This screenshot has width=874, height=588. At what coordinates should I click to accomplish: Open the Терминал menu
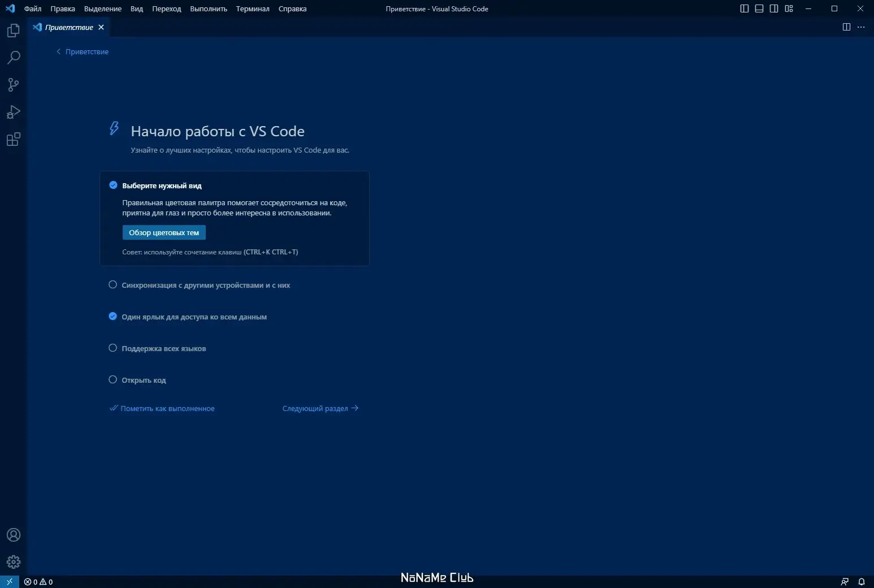tap(253, 8)
